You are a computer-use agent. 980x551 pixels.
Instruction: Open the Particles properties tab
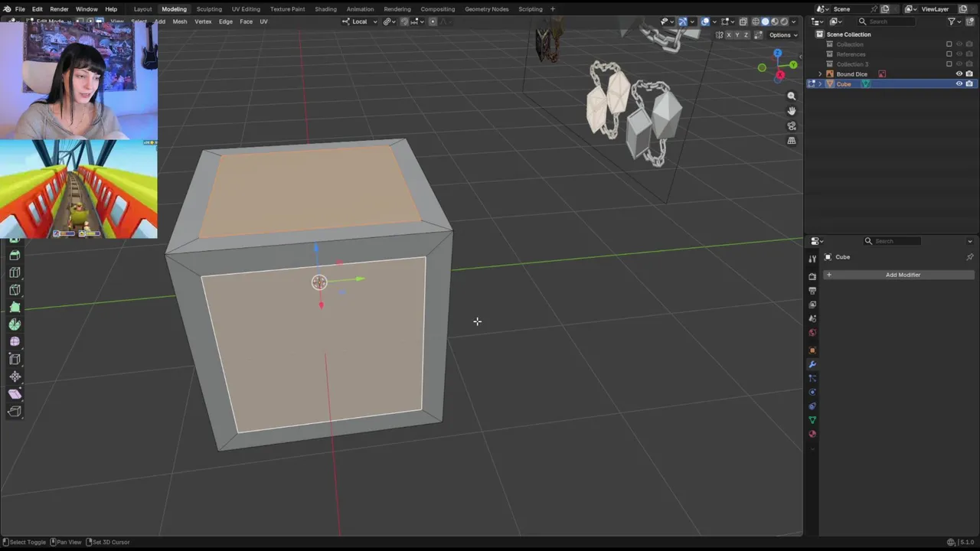point(812,378)
